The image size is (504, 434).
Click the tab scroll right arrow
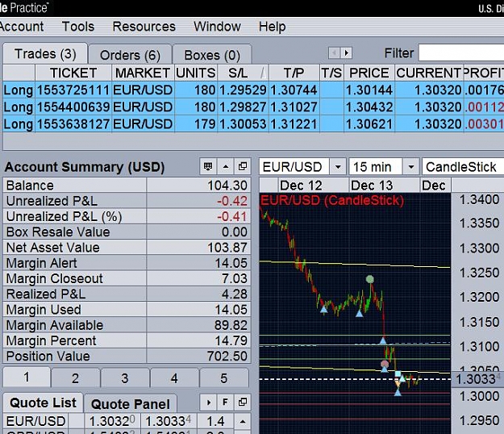click(346, 52)
